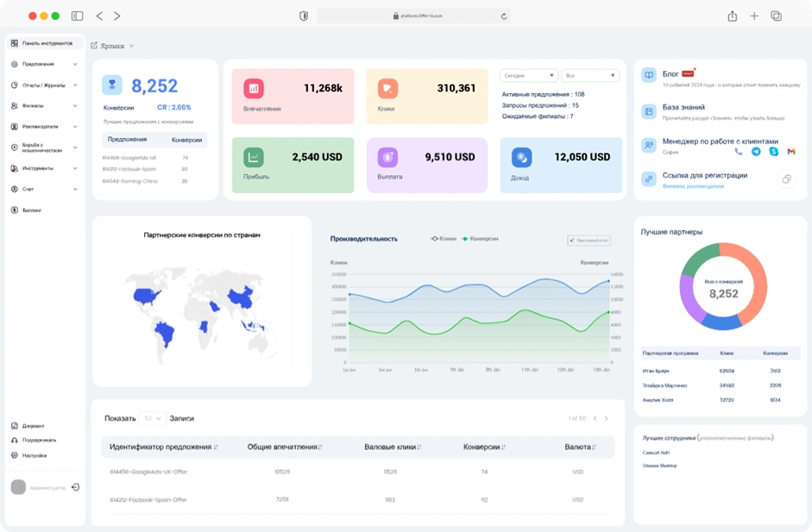This screenshot has width=812, height=532.
Task: Open Настройки in the sidebar
Action: tap(35, 455)
